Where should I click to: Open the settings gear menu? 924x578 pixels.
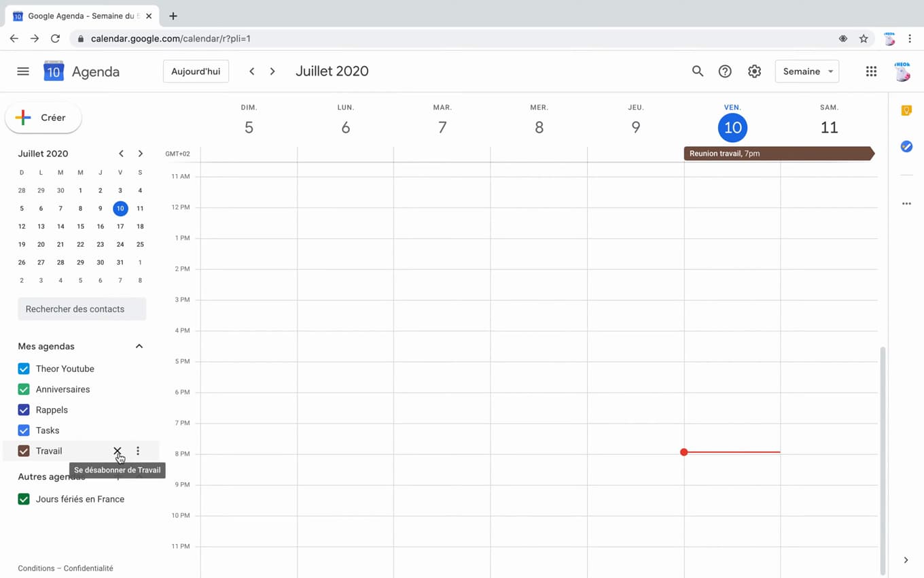[754, 71]
